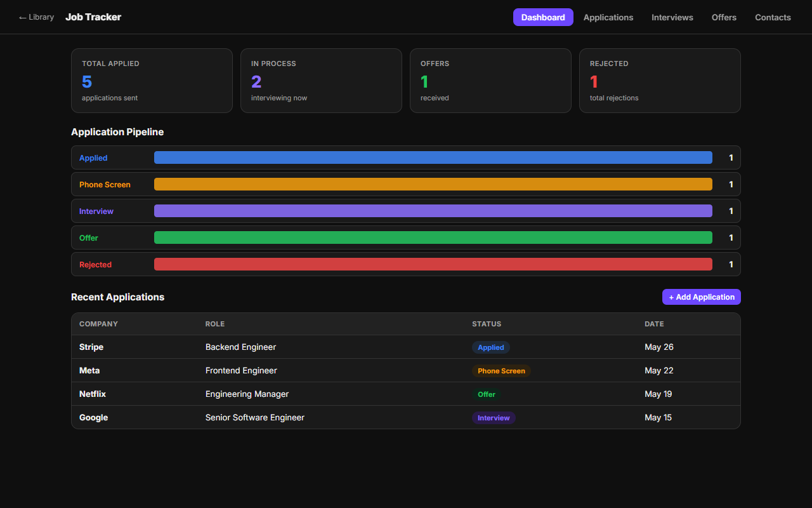Click the Frontend Engineer role
812x508 pixels.
click(241, 371)
